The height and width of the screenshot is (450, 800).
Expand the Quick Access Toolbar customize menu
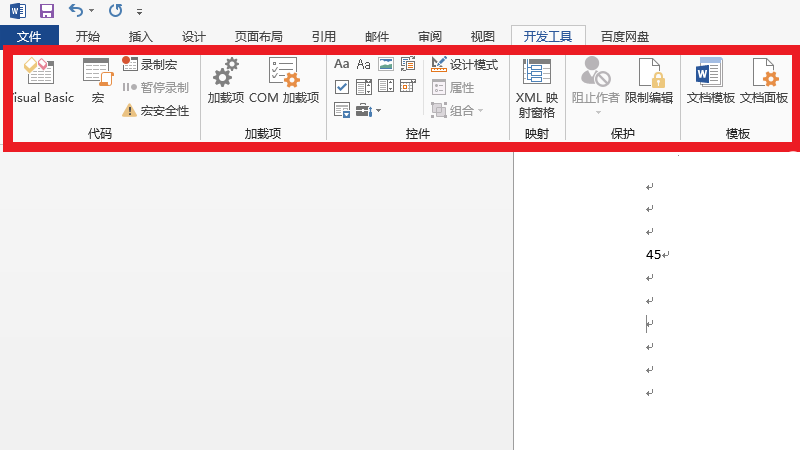click(139, 12)
